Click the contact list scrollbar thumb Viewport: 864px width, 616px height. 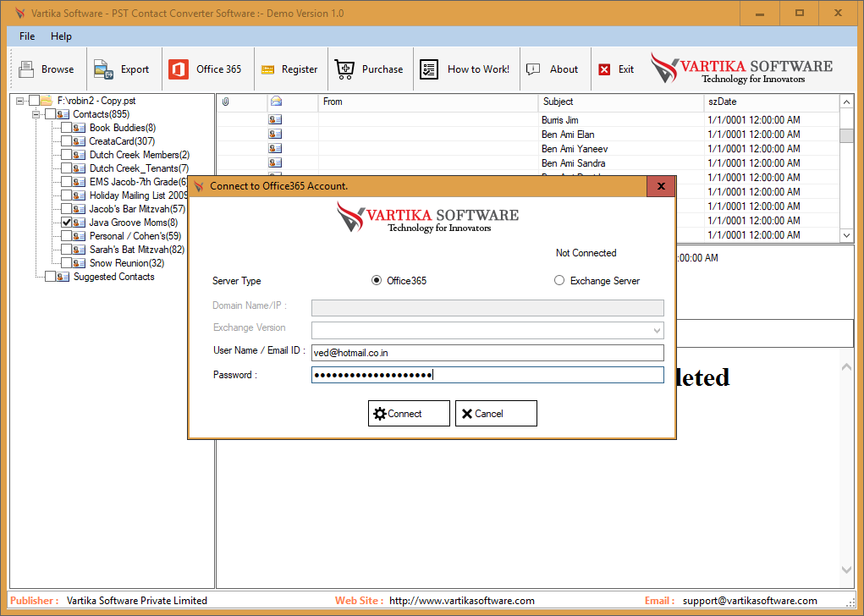tap(846, 135)
